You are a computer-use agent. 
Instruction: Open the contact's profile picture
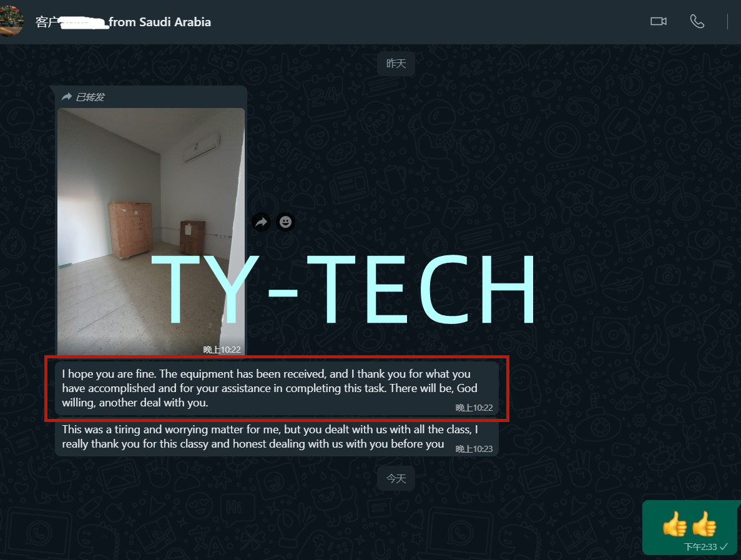pos(11,21)
